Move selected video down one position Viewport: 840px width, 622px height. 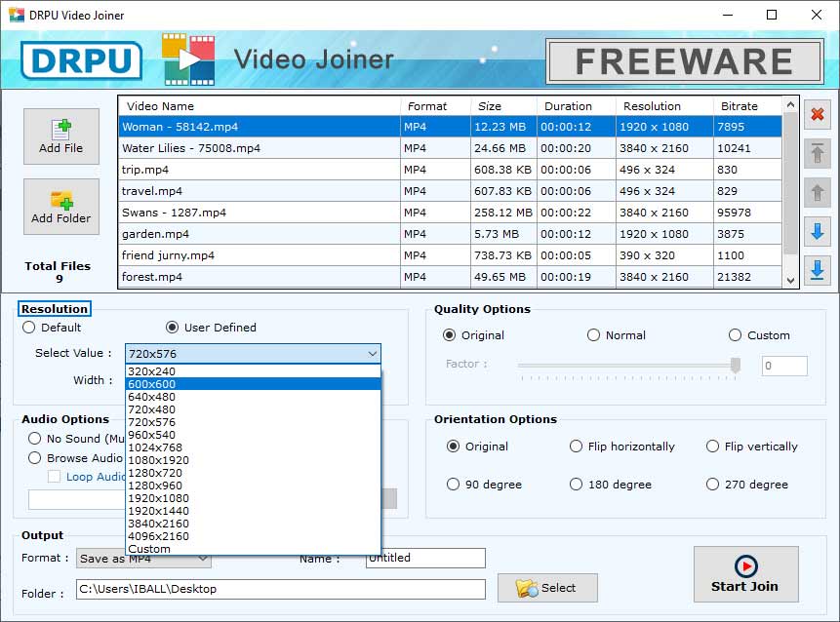coord(817,231)
